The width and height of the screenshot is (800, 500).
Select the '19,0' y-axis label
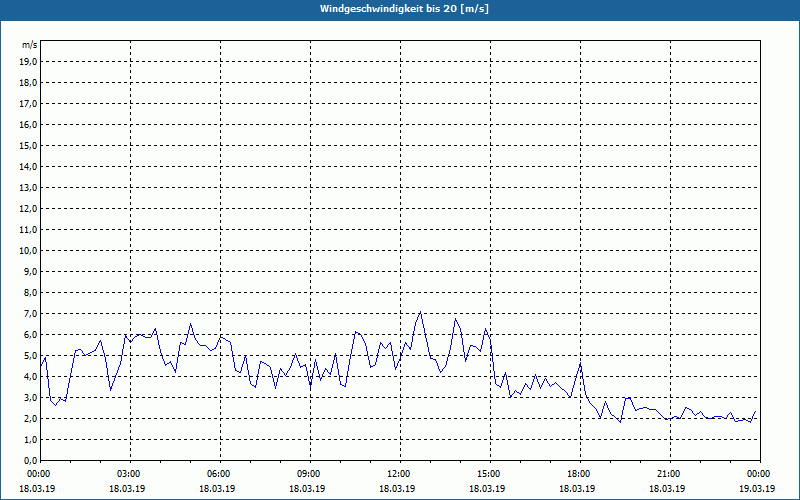point(28,62)
